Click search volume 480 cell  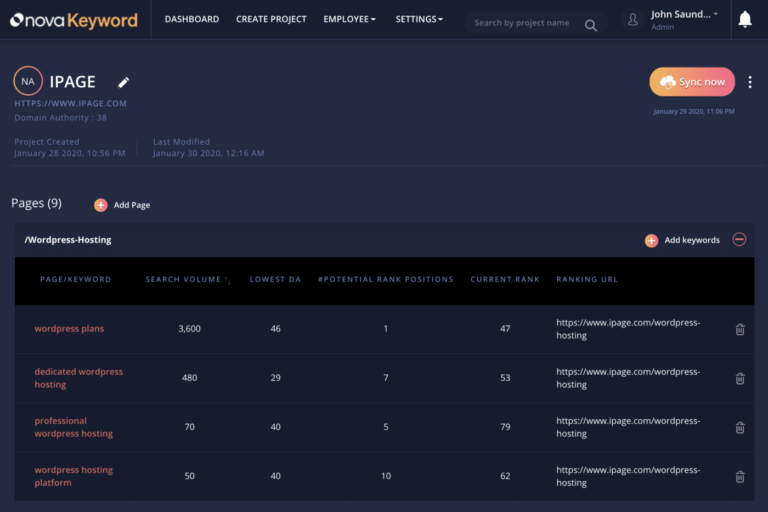(x=190, y=378)
